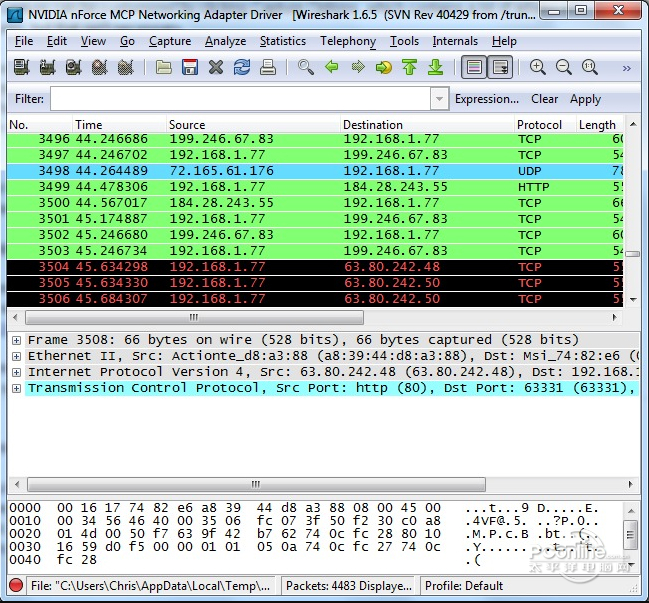
Task: Jump to last packet using down arrow icon
Action: click(x=435, y=68)
